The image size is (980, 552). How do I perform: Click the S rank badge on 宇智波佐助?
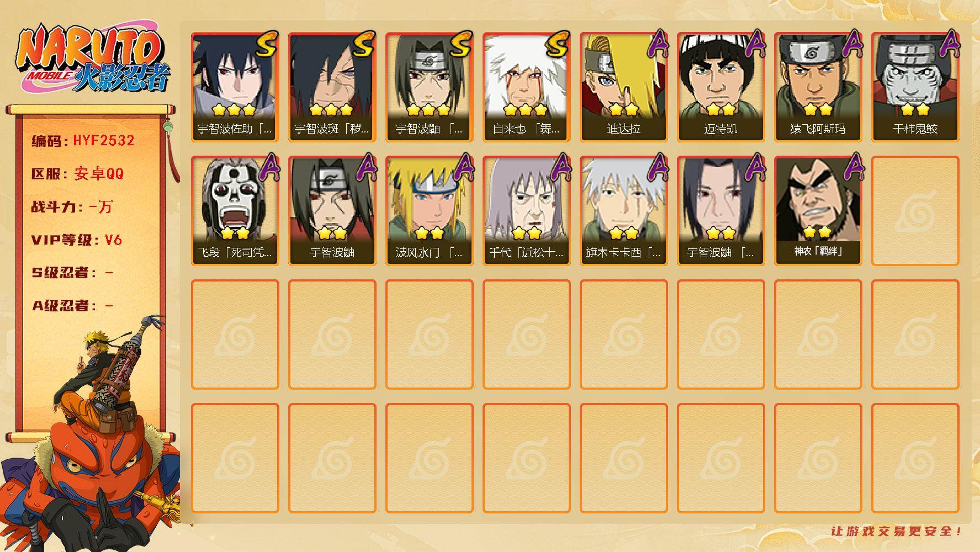coord(266,44)
